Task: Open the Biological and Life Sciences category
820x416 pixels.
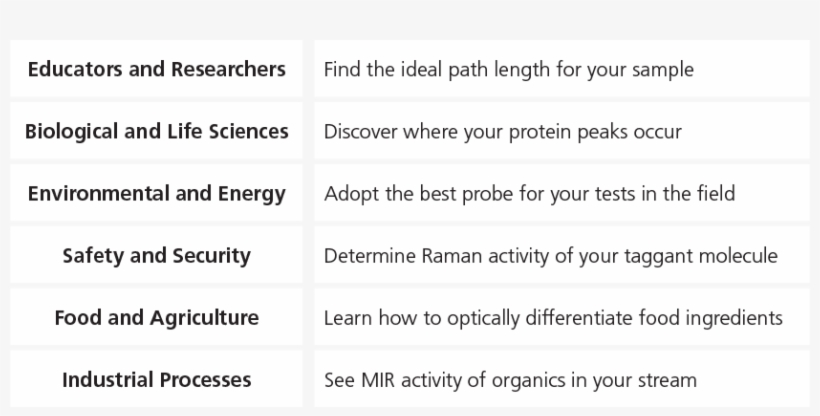Action: click(157, 131)
